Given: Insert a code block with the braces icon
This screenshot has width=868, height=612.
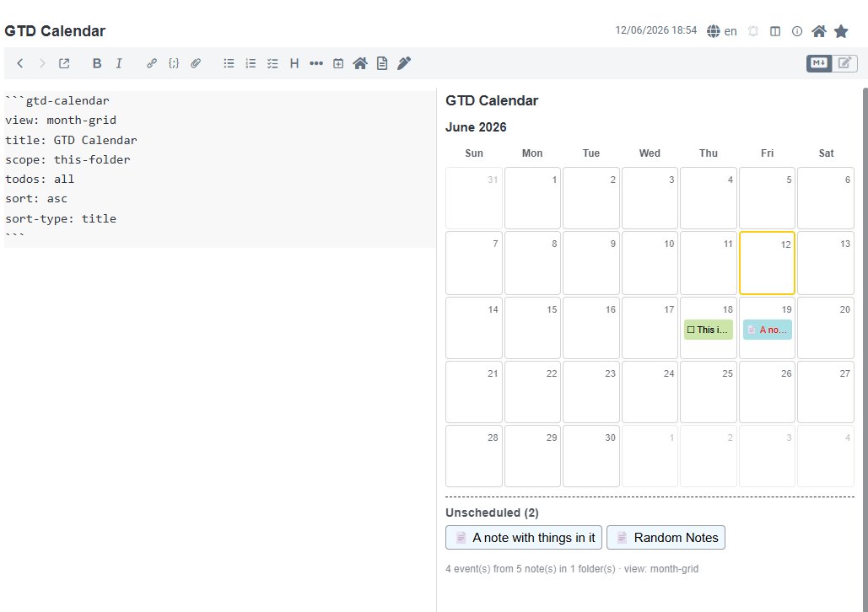Looking at the screenshot, I should pos(174,63).
